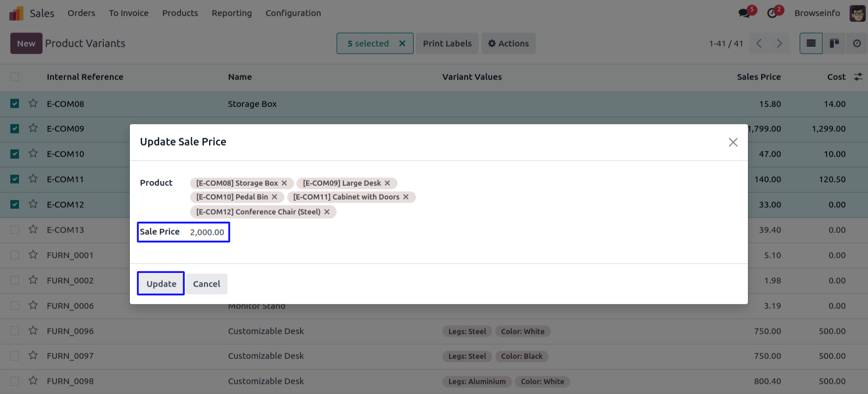Click the Browseinfo user avatar
The width and height of the screenshot is (868, 394).
coord(857,13)
